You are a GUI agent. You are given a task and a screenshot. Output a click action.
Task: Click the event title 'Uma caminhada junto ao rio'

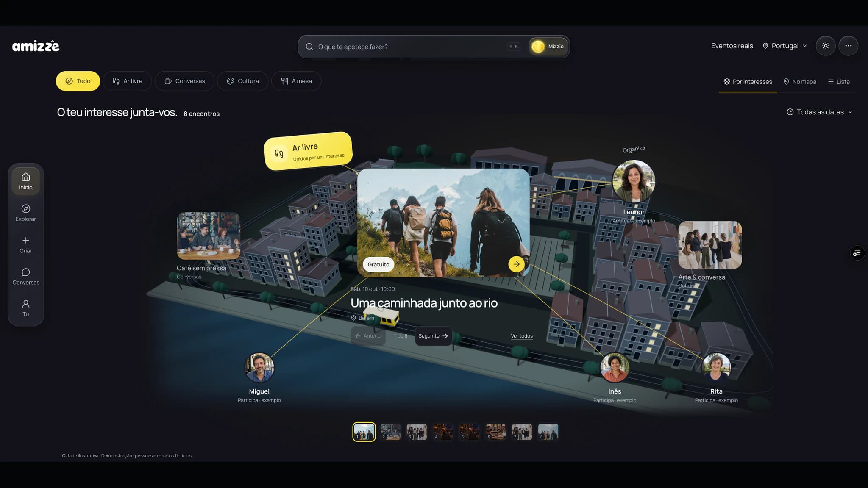click(x=424, y=303)
